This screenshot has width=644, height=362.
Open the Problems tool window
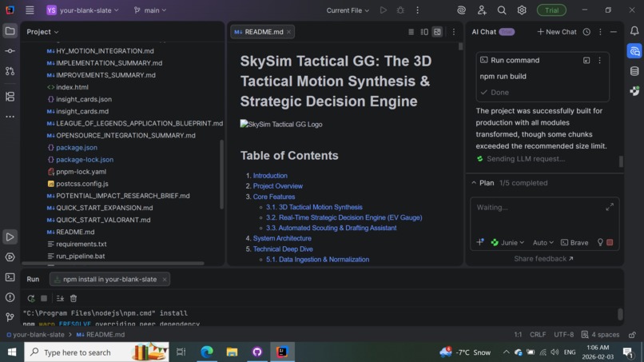tap(10, 297)
